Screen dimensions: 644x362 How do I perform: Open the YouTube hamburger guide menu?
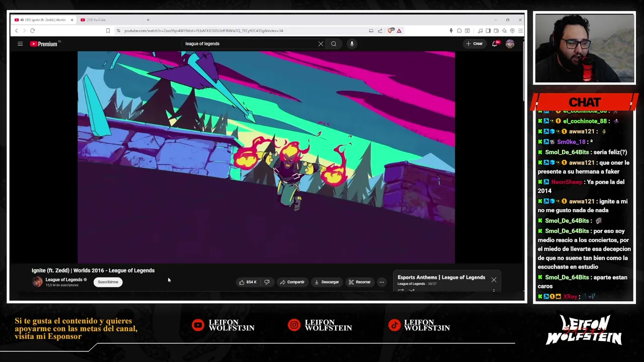pyautogui.click(x=20, y=44)
